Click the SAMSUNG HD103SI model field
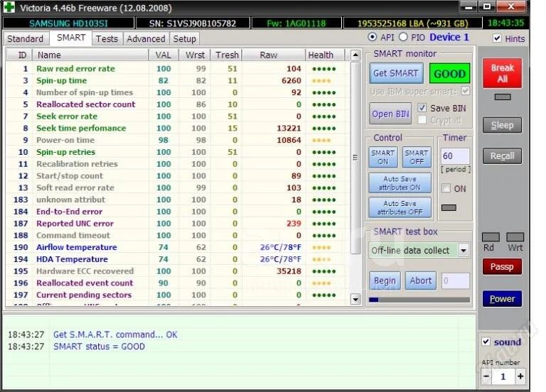This screenshot has width=546, height=392. 68,23
